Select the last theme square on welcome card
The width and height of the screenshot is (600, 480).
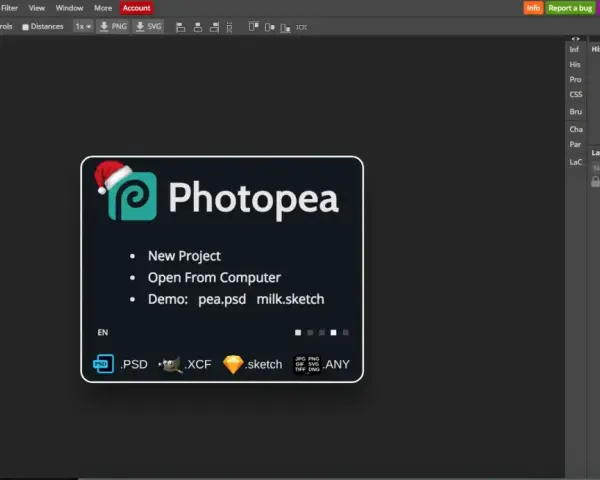coord(346,333)
